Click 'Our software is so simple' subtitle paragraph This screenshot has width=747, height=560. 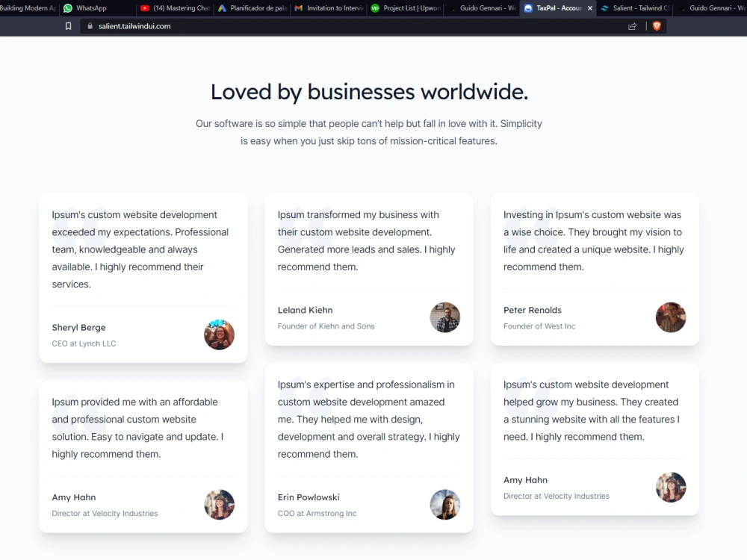369,132
